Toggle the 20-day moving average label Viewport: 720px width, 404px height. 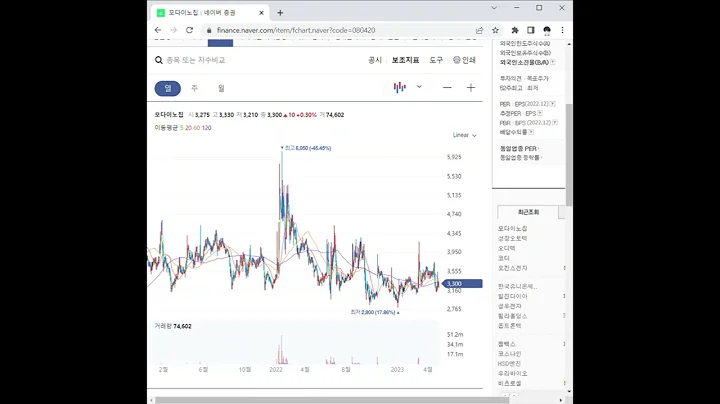click(188, 128)
